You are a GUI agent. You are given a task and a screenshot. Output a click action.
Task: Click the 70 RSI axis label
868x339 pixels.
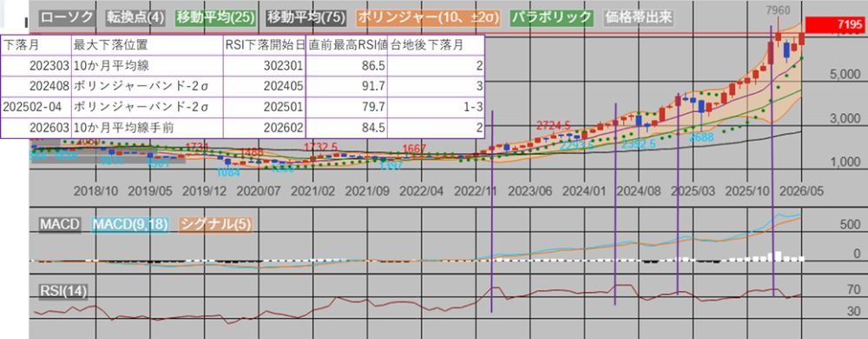tap(853, 289)
